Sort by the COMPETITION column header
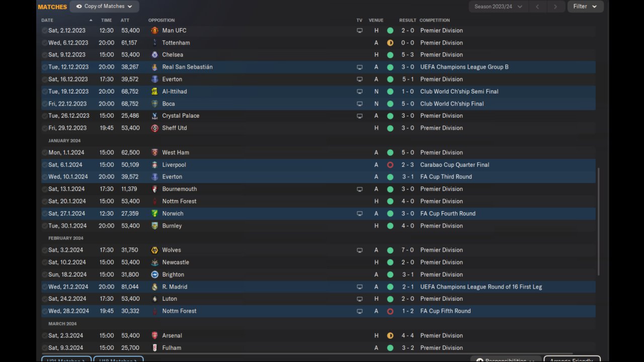Image resolution: width=644 pixels, height=362 pixels. point(435,20)
